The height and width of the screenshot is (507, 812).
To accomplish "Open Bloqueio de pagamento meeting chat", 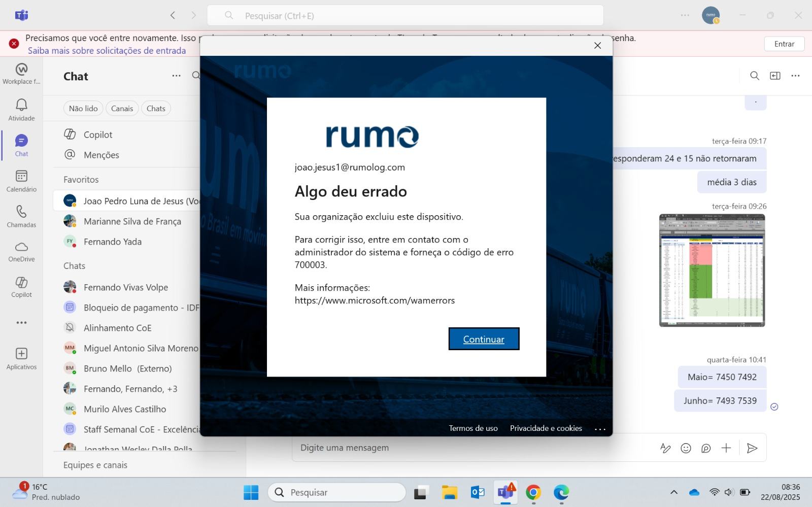I will 127,308.
